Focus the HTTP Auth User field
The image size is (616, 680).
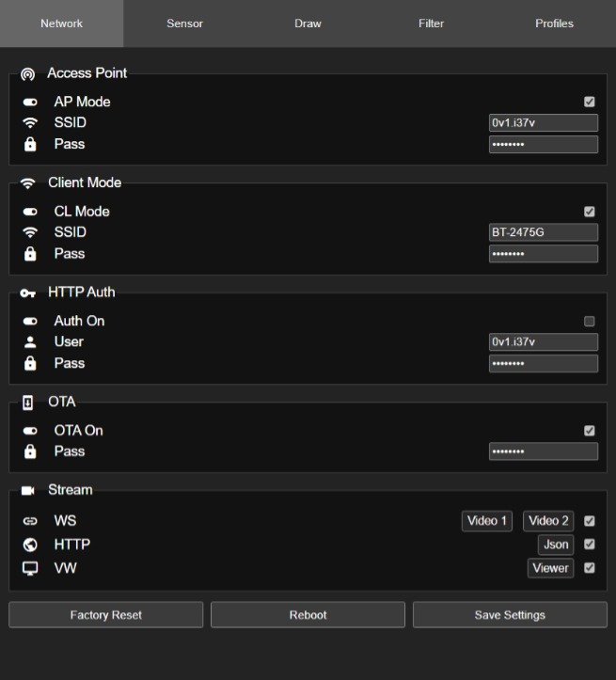coord(543,342)
